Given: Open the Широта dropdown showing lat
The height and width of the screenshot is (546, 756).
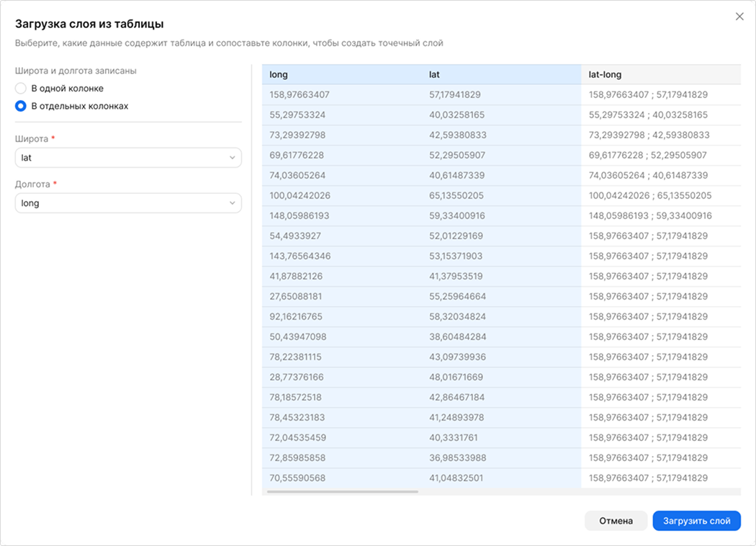Looking at the screenshot, I should point(128,158).
